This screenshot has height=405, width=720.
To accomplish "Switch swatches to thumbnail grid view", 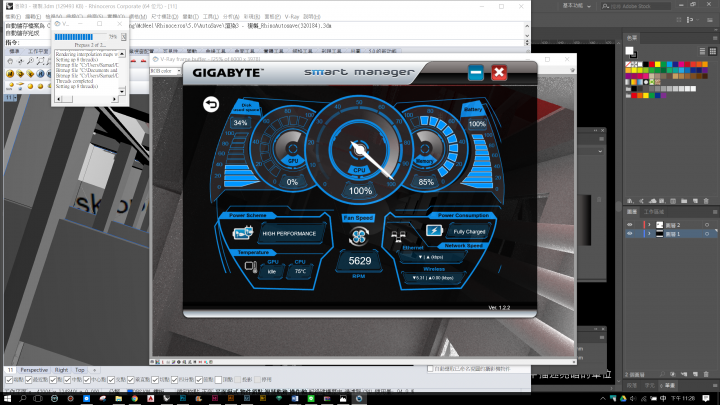I will click(713, 51).
